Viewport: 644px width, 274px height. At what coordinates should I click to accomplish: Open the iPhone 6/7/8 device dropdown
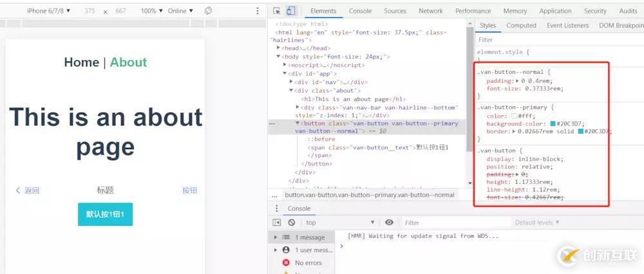48,11
